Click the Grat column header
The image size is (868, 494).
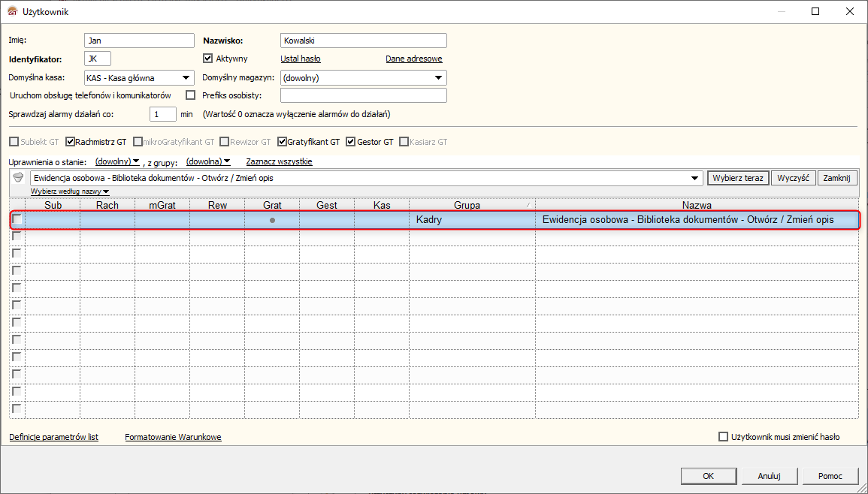coord(272,205)
